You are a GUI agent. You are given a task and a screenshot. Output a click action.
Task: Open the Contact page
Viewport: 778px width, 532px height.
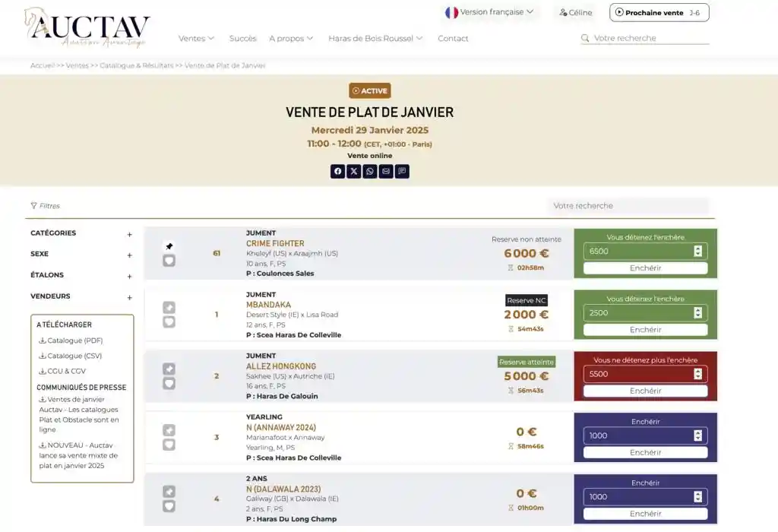point(453,38)
